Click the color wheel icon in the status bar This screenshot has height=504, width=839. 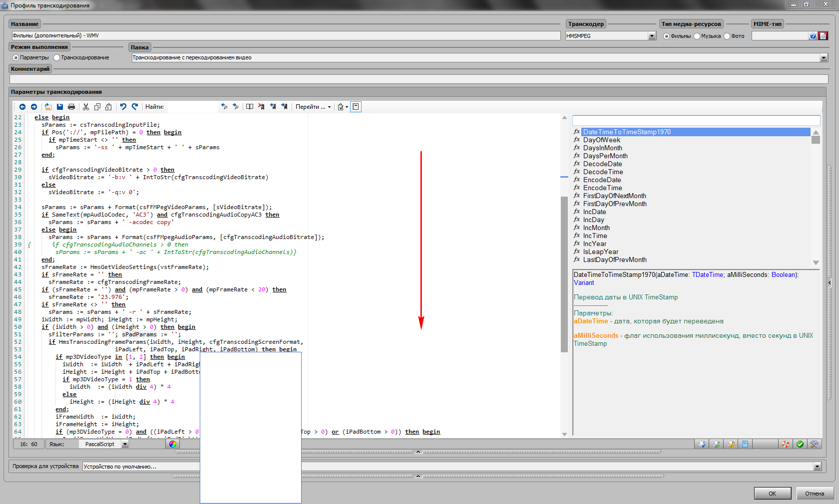pyautogui.click(x=173, y=444)
